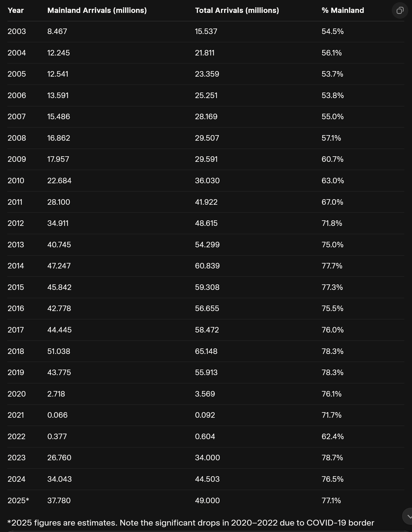Select the 49.000 estimate for 2025
The height and width of the screenshot is (532, 412).
pos(207,500)
